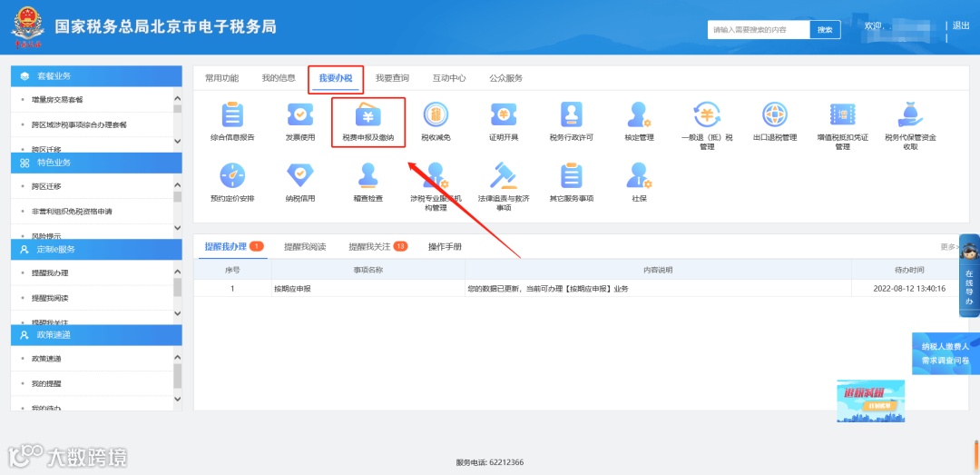Open 核定管理 icon
980x475 pixels.
point(639,114)
